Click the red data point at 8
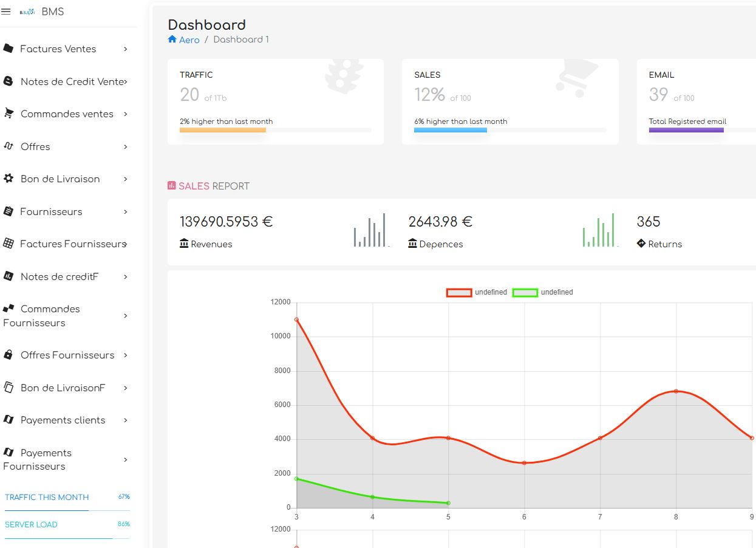 676,391
